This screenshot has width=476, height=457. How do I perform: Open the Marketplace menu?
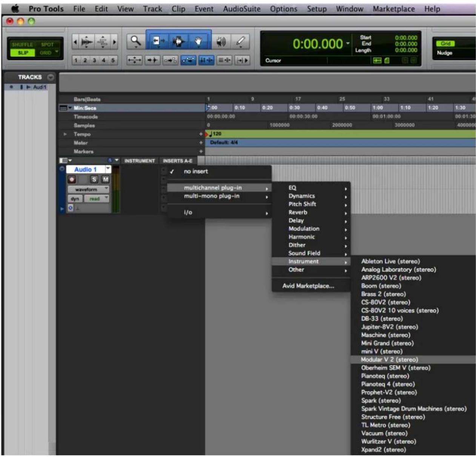[x=394, y=9]
